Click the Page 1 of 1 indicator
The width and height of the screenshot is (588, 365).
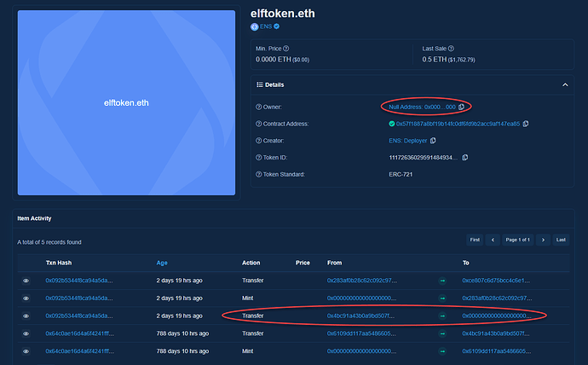[518, 240]
